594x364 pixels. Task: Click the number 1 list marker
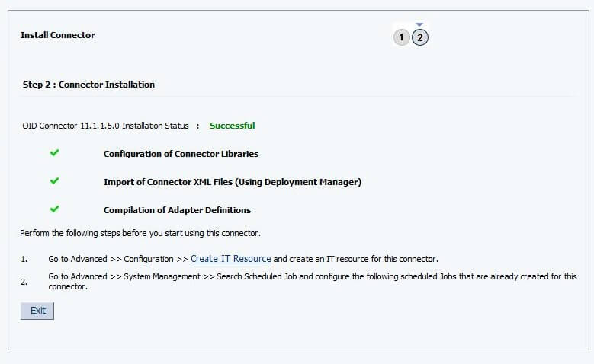tap(24, 260)
